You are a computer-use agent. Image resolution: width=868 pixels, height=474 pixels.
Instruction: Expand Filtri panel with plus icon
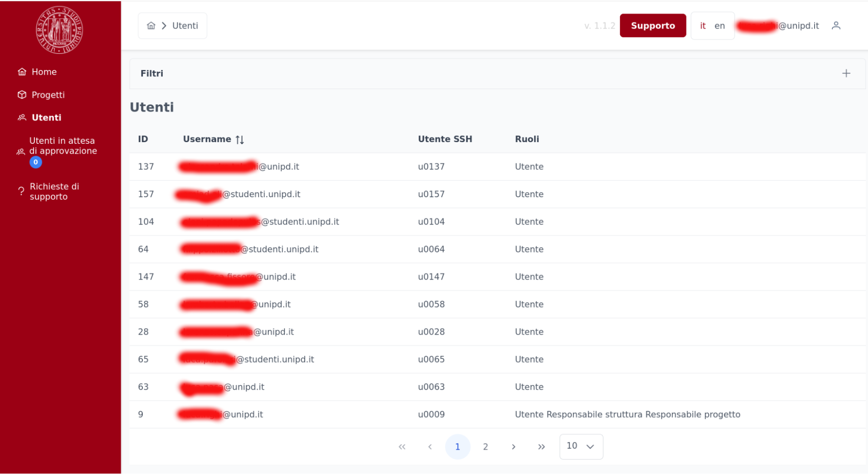click(846, 73)
